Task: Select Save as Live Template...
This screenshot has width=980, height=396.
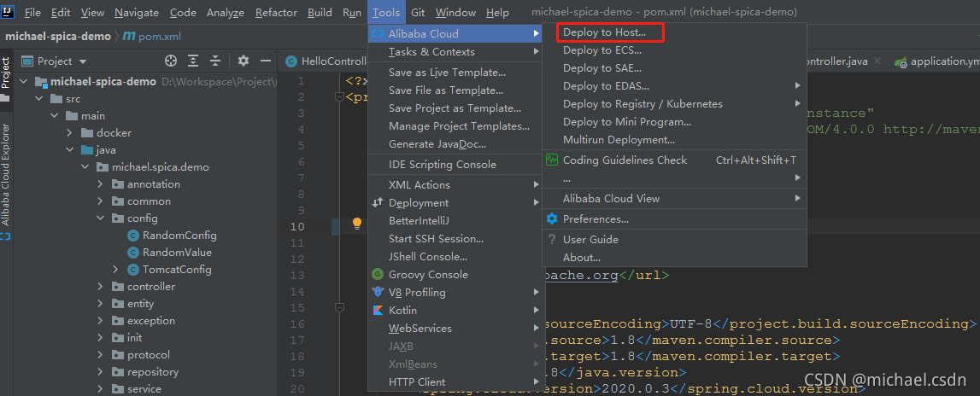Action: point(455,73)
